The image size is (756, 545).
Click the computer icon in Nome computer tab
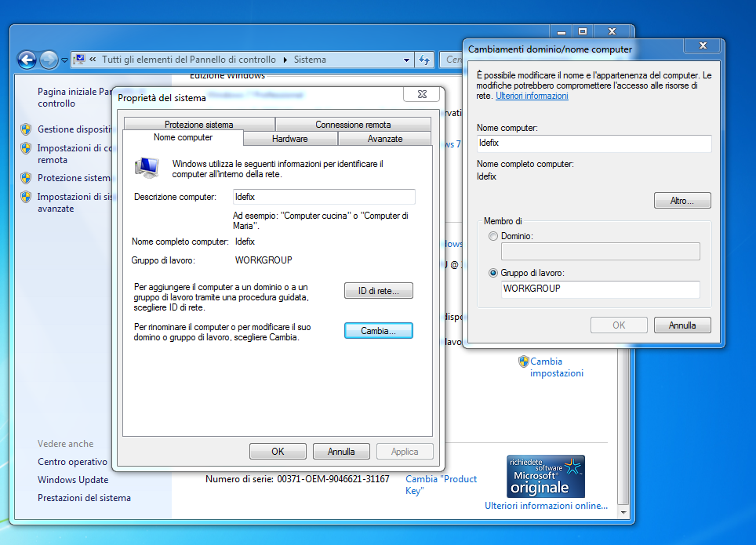[146, 167]
